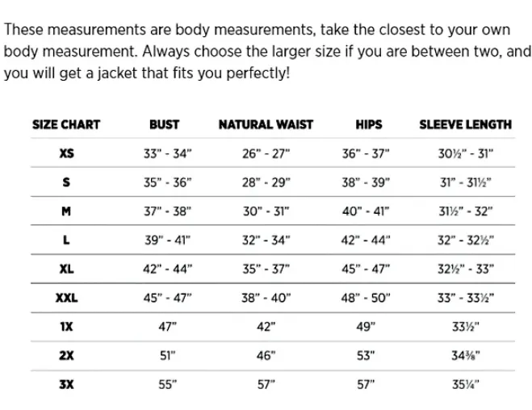Click the 3X size row label
The image size is (532, 410).
[66, 384]
